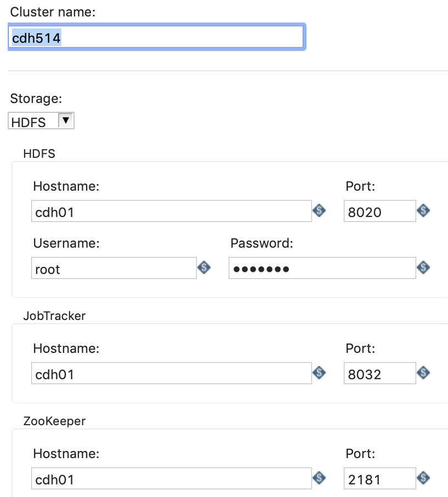Click the variable icon beside ZooKeeper Port
This screenshot has width=448, height=497.
pos(423,478)
